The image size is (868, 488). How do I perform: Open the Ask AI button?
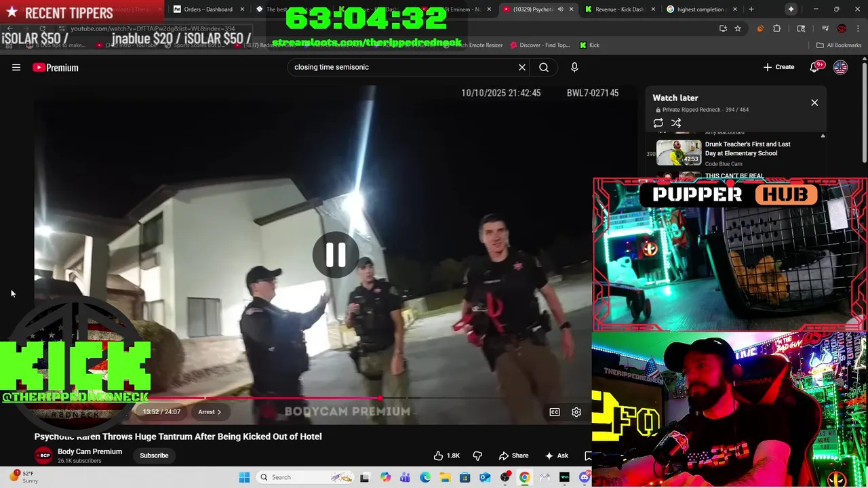556,455
